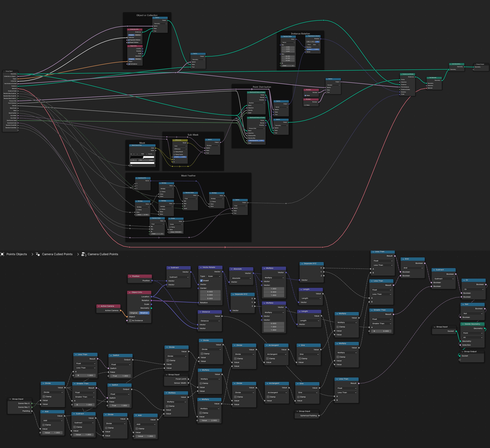The image size is (490, 448).
Task: Collapse the Delete Geometry node with its chevron
Action: (x=463, y=324)
